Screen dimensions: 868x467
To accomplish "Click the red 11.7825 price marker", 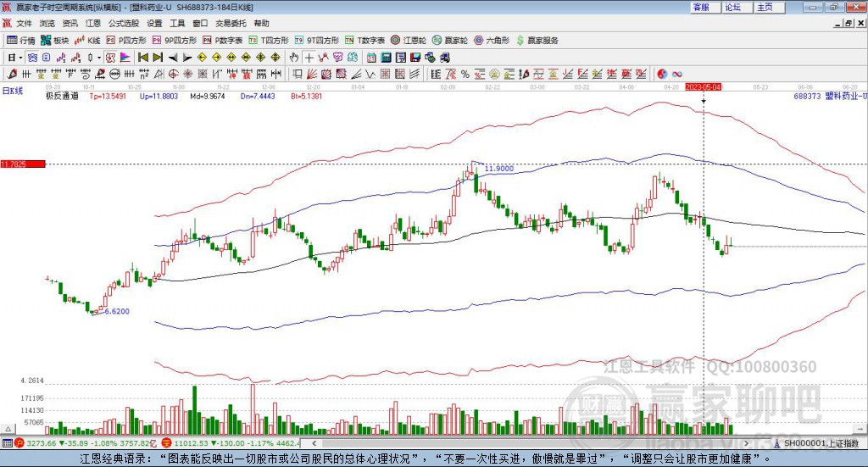I will pyautogui.click(x=23, y=164).
